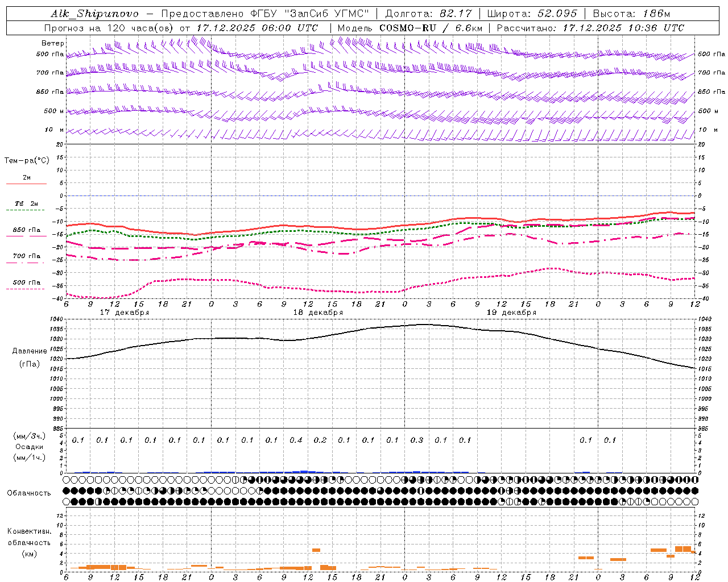Click the forecast start time 17.12.2025 06:00 UTC
Screen dimensions: 728x582
pos(258,28)
